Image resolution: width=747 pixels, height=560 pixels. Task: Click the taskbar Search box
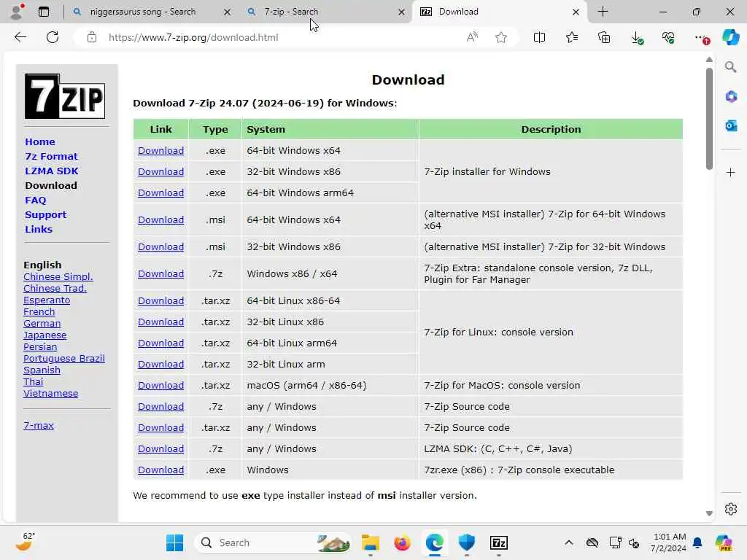click(x=273, y=542)
